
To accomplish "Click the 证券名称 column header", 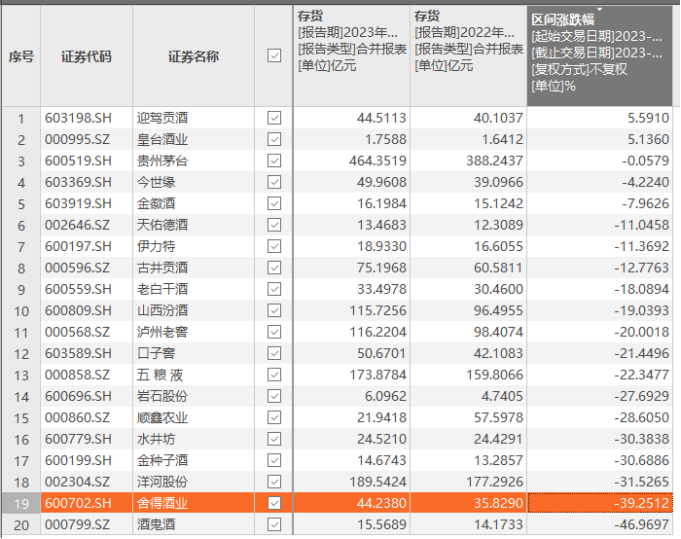I will point(193,56).
